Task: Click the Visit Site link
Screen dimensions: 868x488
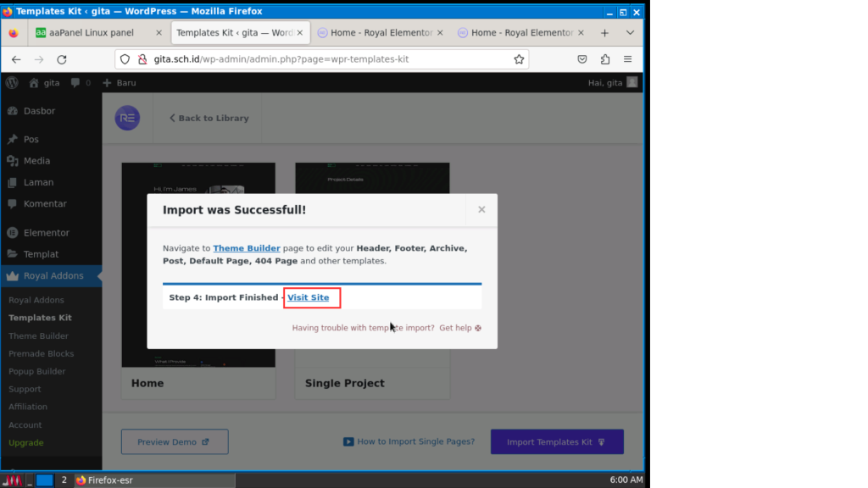Action: 309,297
